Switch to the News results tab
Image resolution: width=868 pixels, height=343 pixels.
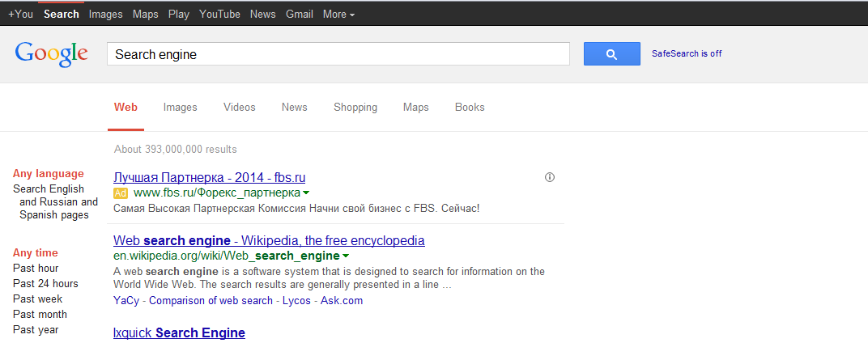pos(295,108)
